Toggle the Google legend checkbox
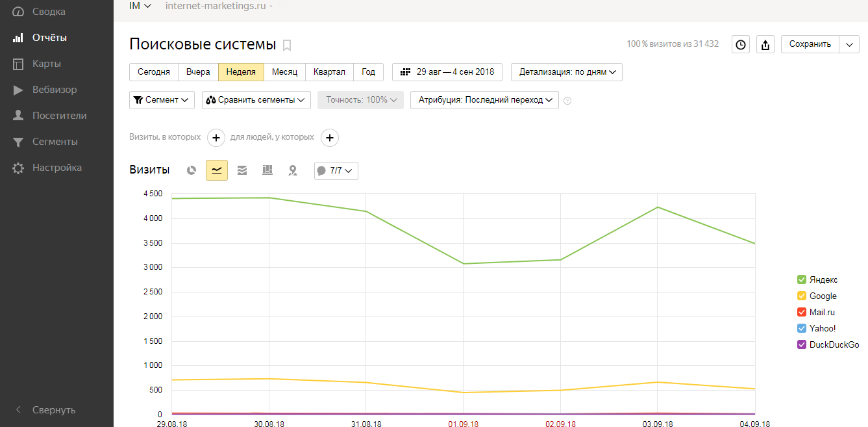This screenshot has width=868, height=427. (x=802, y=296)
